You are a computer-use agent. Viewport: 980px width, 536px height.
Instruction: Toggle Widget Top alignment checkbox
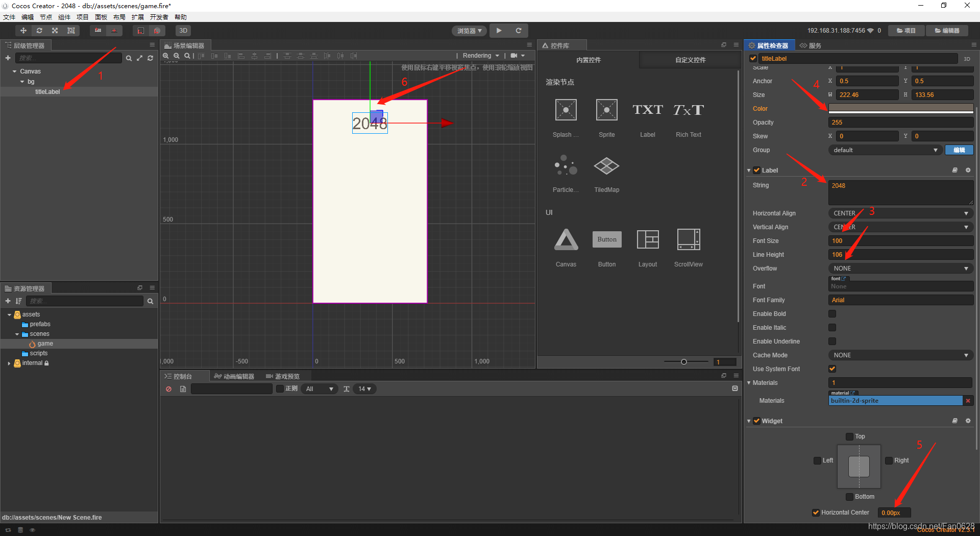pos(849,436)
